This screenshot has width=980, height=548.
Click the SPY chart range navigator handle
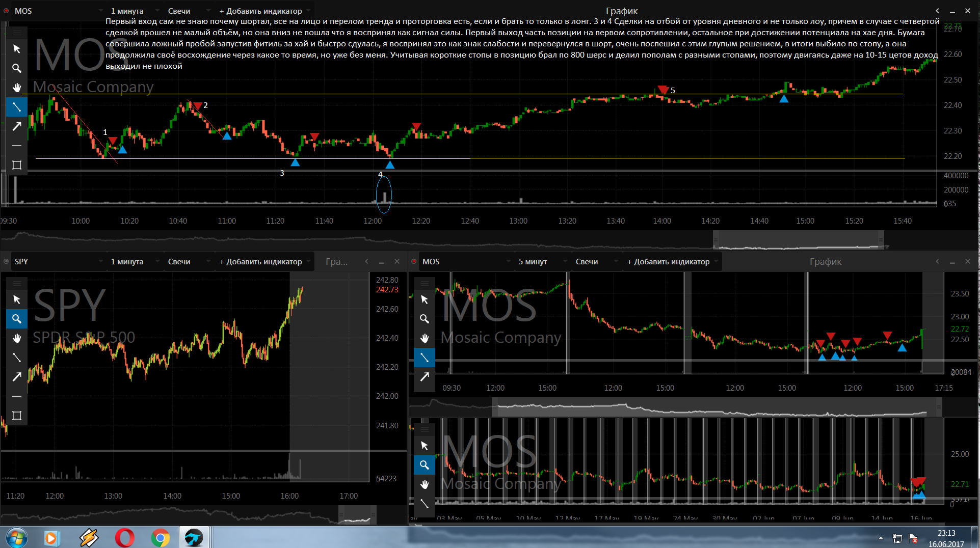click(x=357, y=515)
